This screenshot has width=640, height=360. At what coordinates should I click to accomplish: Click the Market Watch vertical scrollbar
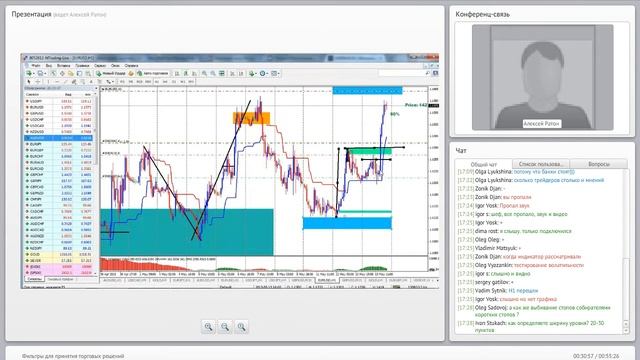96,184
